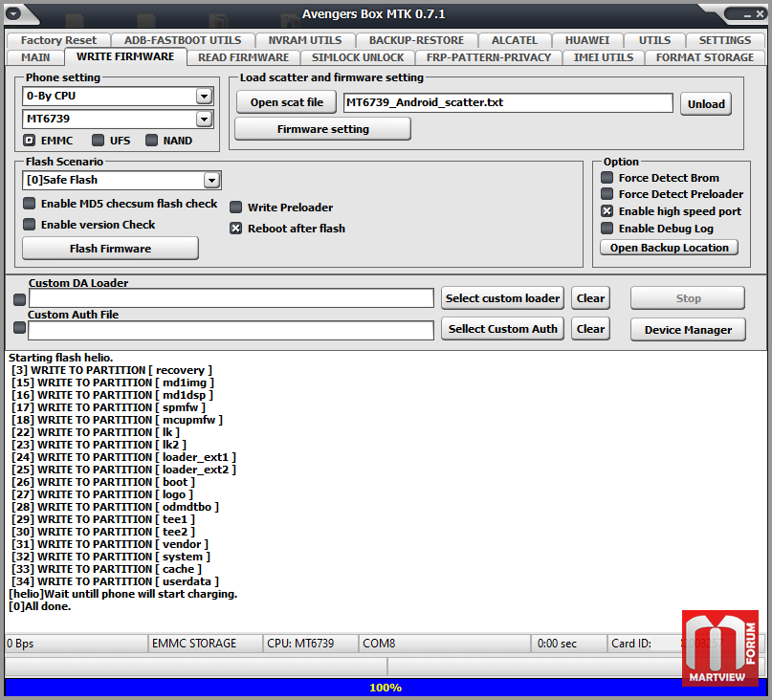Enable version Check checkbox

(x=30, y=225)
